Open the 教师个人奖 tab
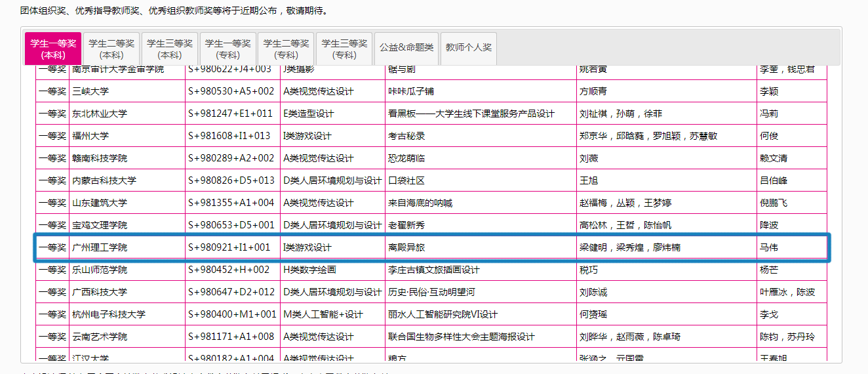 coord(468,47)
